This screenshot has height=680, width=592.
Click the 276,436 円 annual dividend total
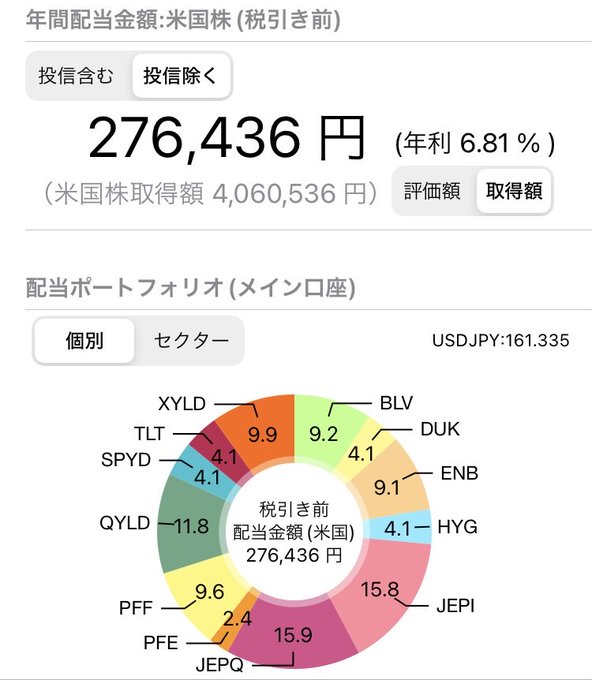point(226,139)
